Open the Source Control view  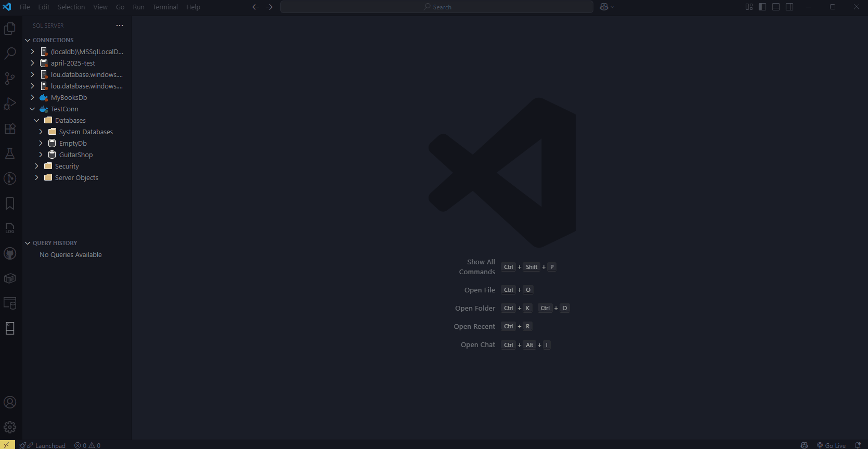point(10,79)
